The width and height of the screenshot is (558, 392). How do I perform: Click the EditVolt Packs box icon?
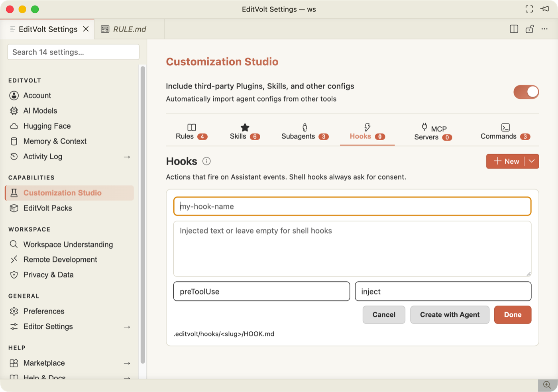(x=14, y=208)
